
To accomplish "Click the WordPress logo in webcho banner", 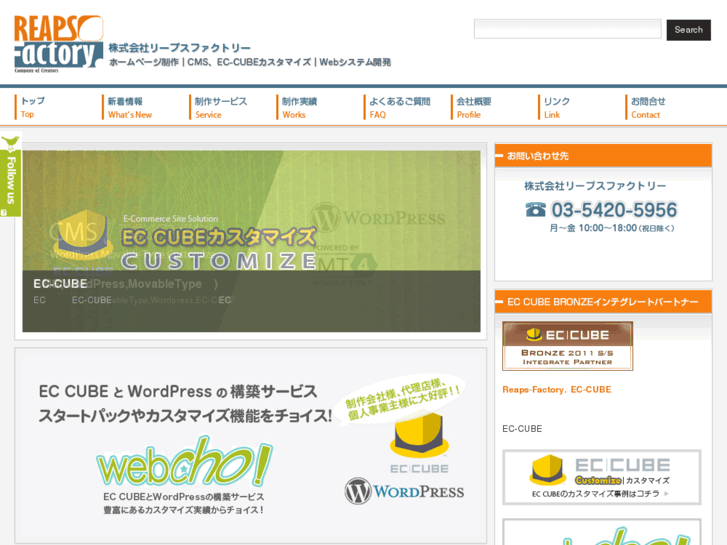I will point(404,491).
